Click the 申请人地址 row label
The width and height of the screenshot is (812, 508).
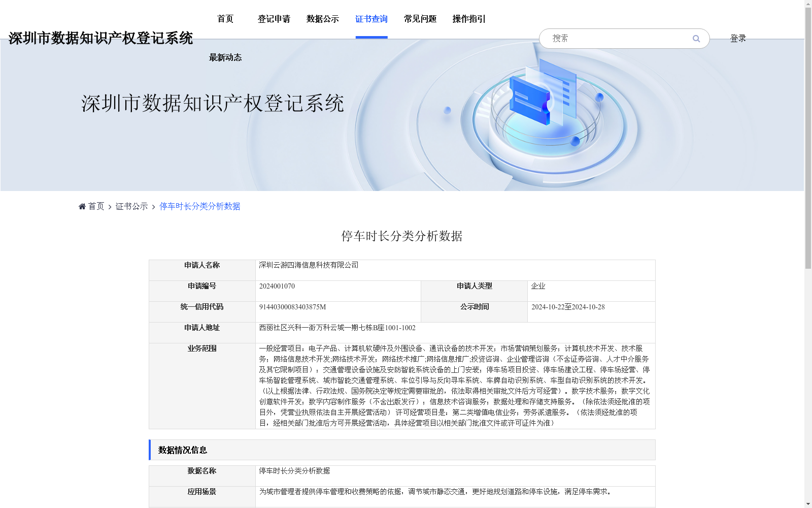coord(202,328)
